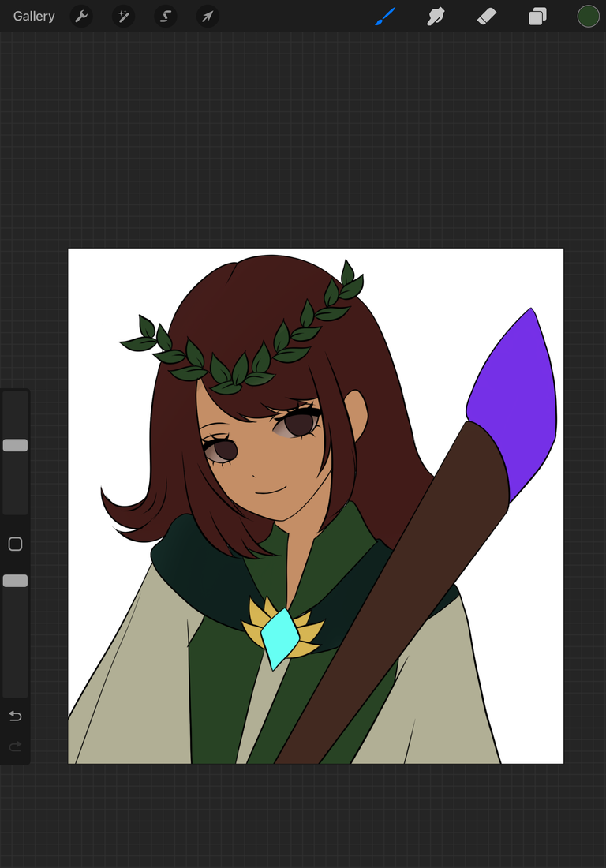Image resolution: width=606 pixels, height=868 pixels.
Task: Click the purple staff crystal on canvas
Action: click(x=517, y=400)
